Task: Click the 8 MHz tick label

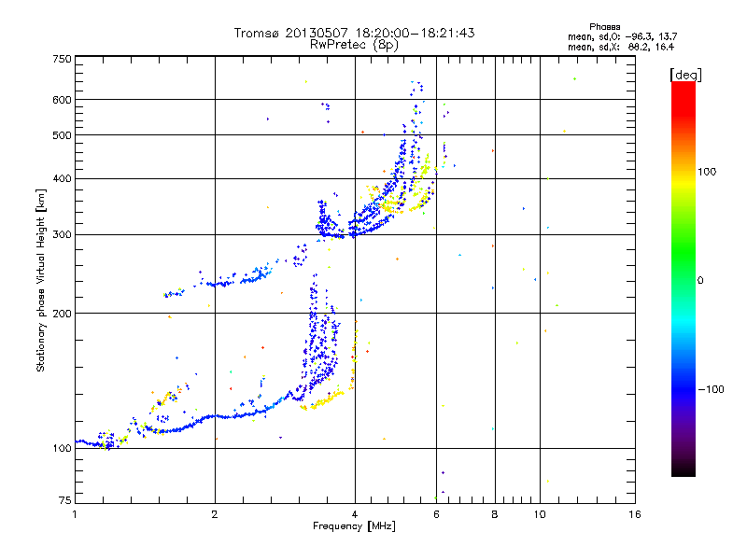Action: click(495, 514)
